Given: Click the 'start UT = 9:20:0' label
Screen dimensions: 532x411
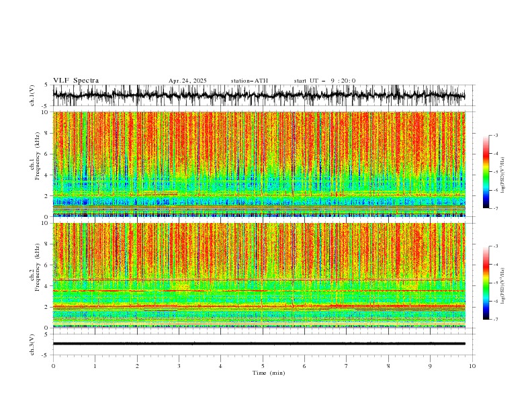Looking at the screenshot, I should tap(324, 81).
